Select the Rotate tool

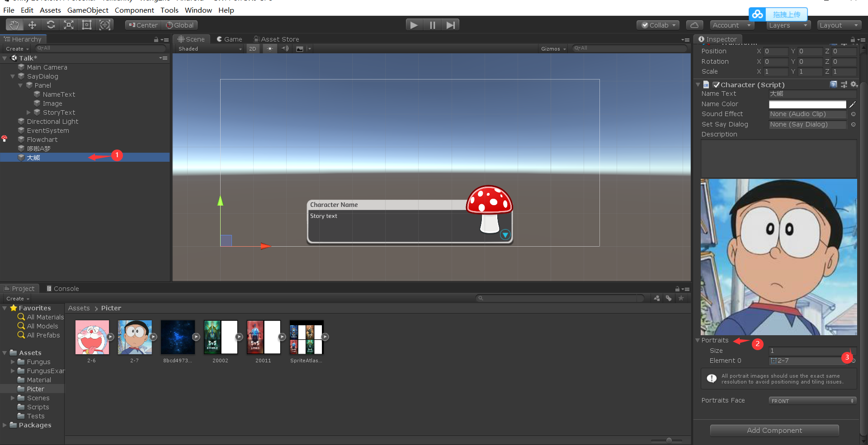[x=51, y=25]
